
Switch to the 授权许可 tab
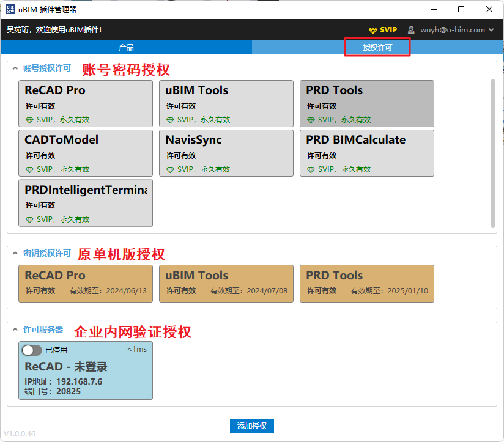377,46
